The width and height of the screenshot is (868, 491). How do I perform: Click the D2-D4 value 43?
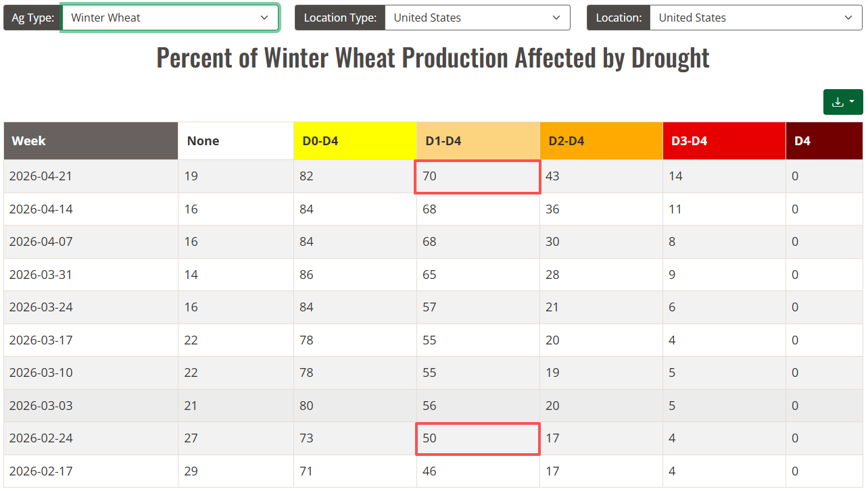(553, 177)
